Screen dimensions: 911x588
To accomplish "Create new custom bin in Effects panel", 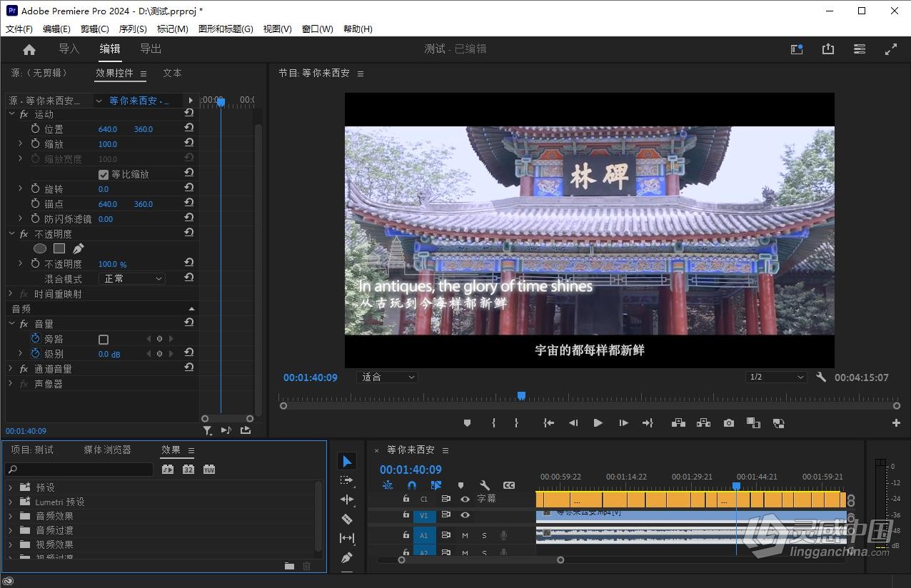I will [289, 566].
